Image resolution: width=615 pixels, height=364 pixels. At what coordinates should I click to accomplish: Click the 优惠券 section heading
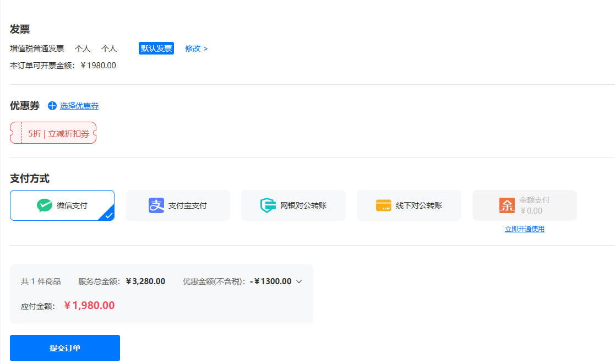click(x=25, y=106)
